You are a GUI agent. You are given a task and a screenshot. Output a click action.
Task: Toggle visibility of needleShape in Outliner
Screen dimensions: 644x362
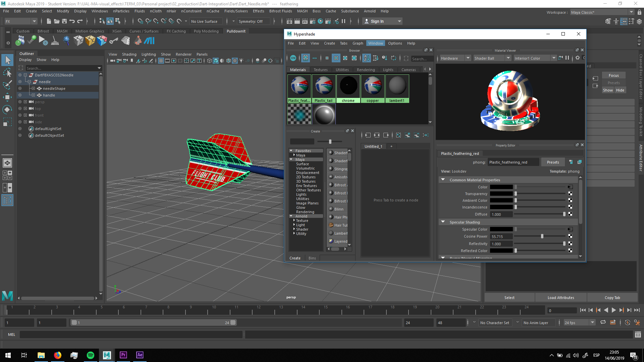(20, 88)
